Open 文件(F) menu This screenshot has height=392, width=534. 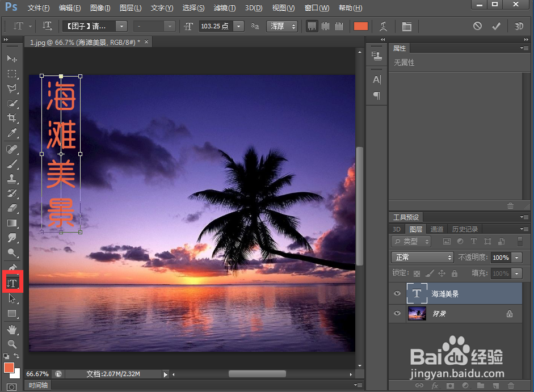(x=39, y=7)
